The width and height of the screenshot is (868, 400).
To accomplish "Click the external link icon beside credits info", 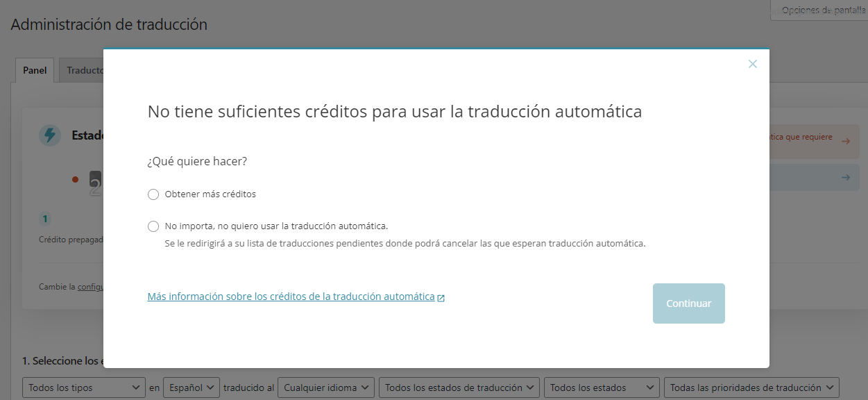I will pos(441,298).
